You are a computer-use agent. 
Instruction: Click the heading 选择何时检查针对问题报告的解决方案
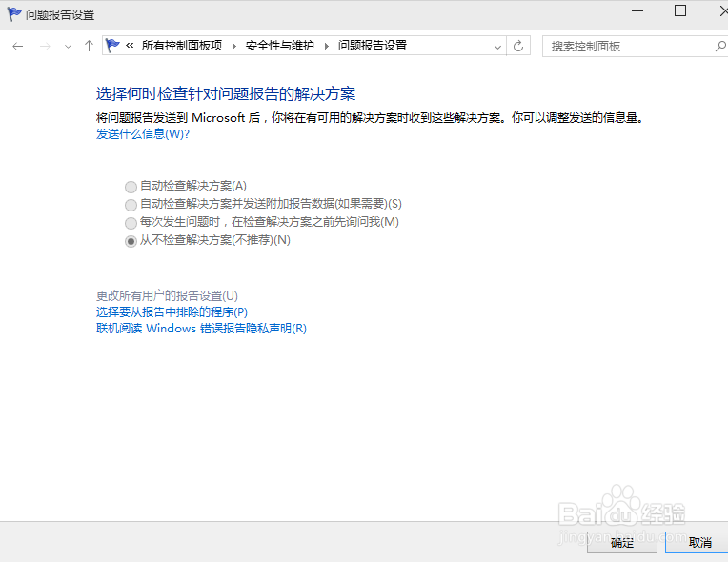point(226,94)
